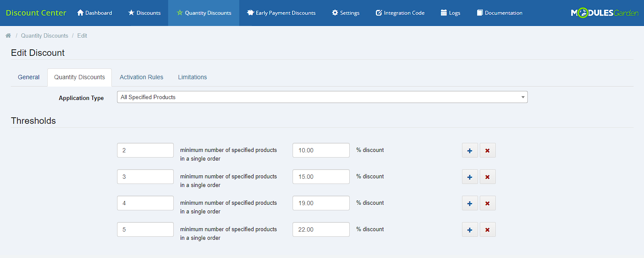Image resolution: width=644 pixels, height=258 pixels.
Task: Click the Edit Discount heading
Action: pos(38,53)
